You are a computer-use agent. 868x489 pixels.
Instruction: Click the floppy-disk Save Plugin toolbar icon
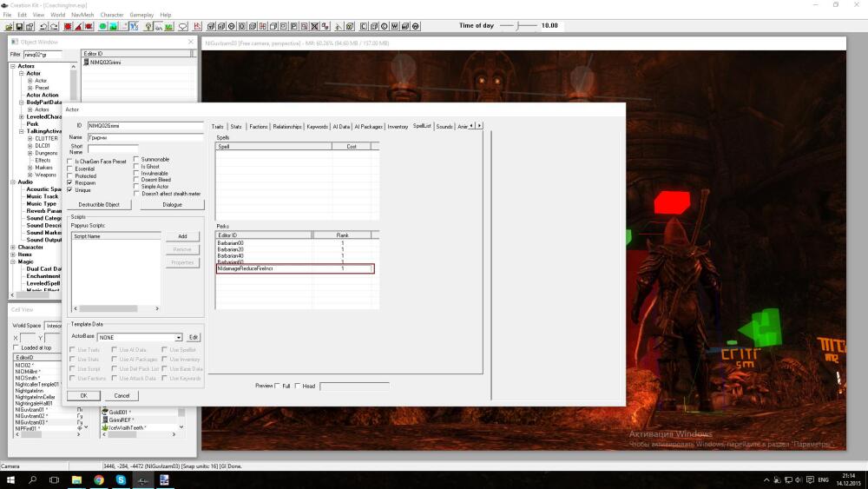tap(19, 26)
